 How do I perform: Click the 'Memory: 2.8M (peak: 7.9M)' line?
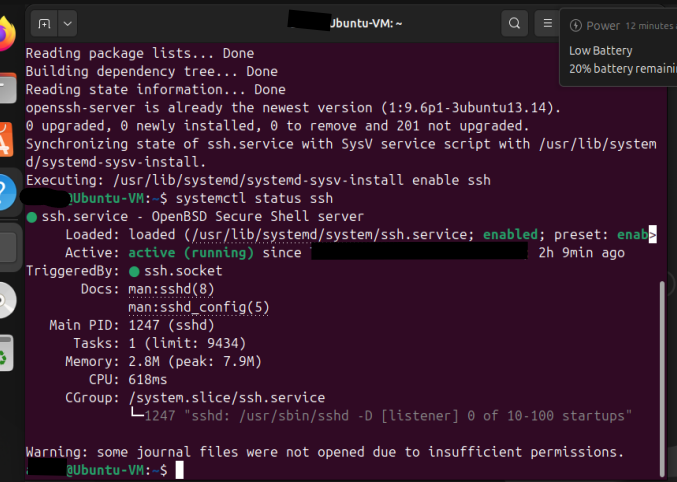pyautogui.click(x=164, y=362)
